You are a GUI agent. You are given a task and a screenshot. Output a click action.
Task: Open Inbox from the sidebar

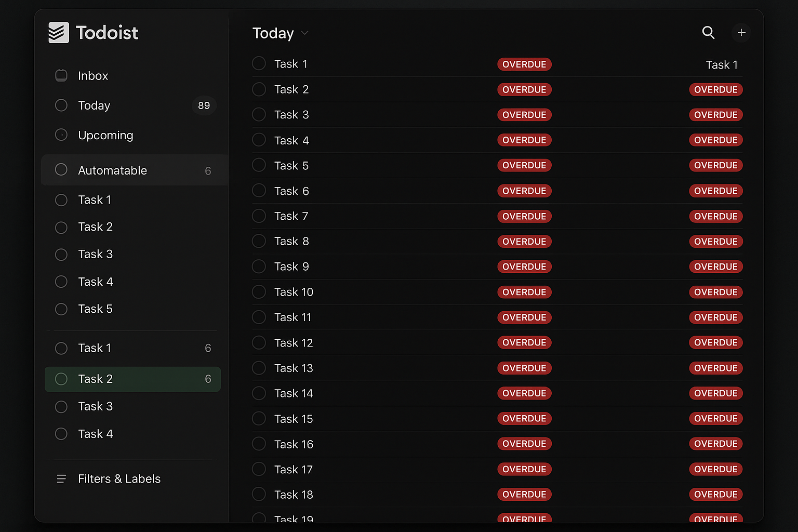coord(93,75)
